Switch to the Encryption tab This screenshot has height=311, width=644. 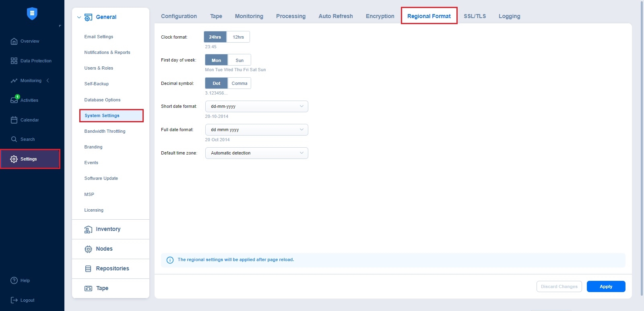[380, 16]
